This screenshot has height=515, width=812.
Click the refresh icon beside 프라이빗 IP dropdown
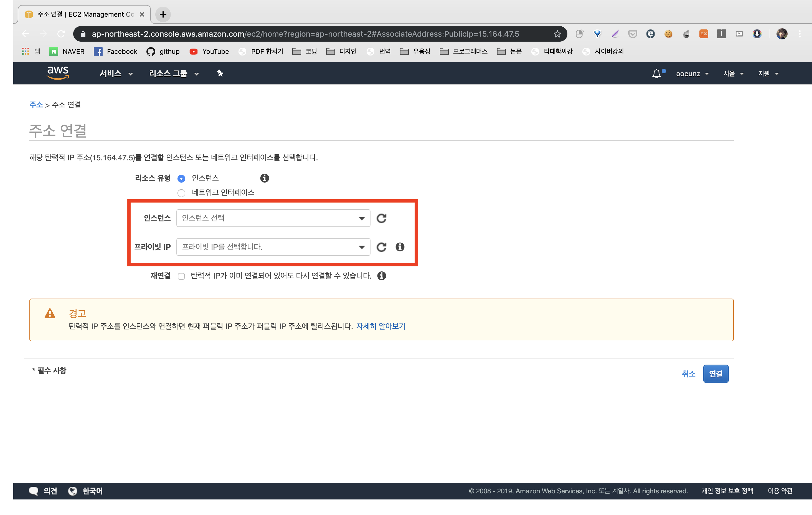click(381, 247)
